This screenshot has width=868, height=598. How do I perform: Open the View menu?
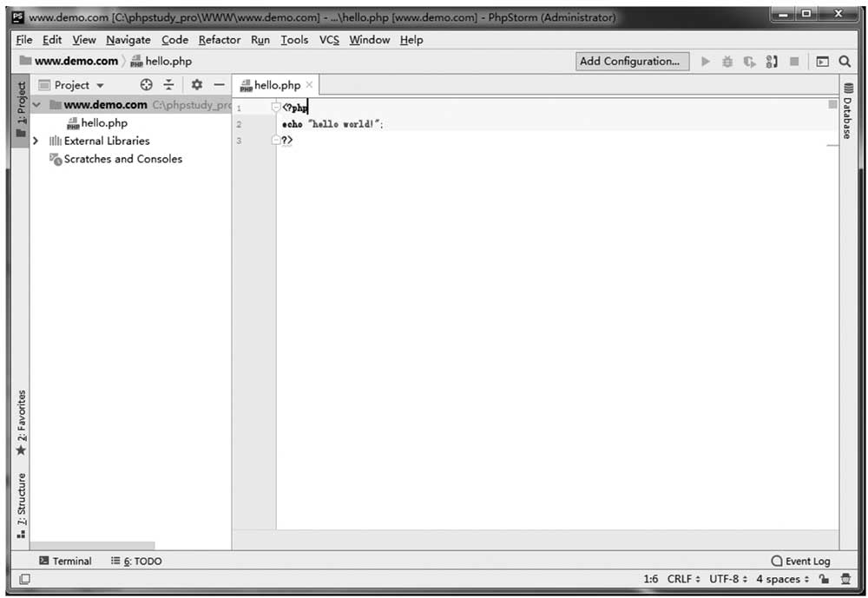click(84, 40)
